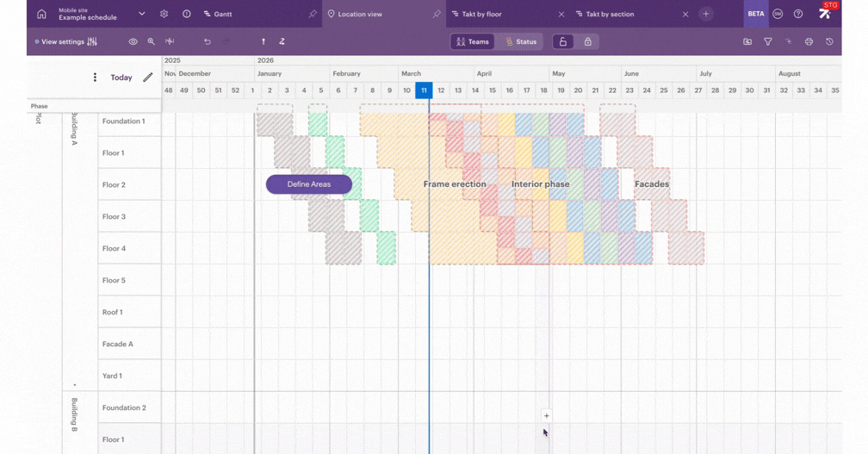Open the Takt by floor tab
This screenshot has height=454, width=868.
tap(481, 14)
